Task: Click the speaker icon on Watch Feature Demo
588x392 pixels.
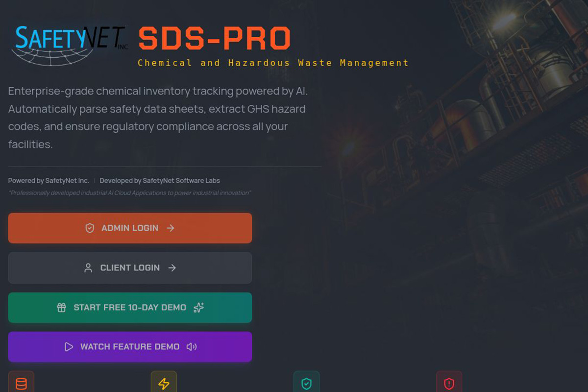Action: pos(192,347)
